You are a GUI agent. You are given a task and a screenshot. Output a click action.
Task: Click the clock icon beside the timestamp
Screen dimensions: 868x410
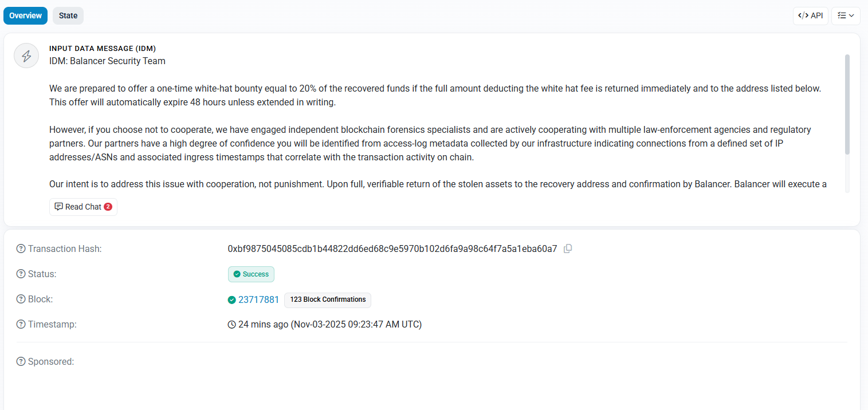pos(231,324)
